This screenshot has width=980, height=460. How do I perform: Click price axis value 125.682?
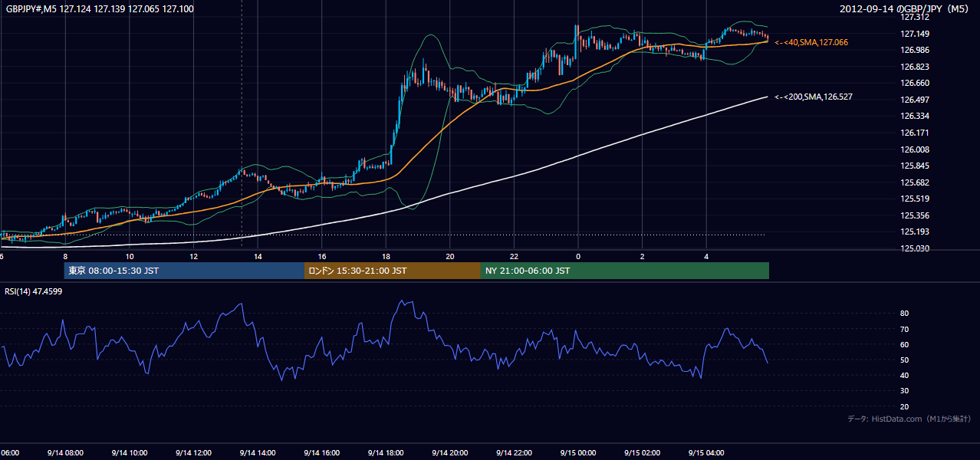pyautogui.click(x=915, y=182)
